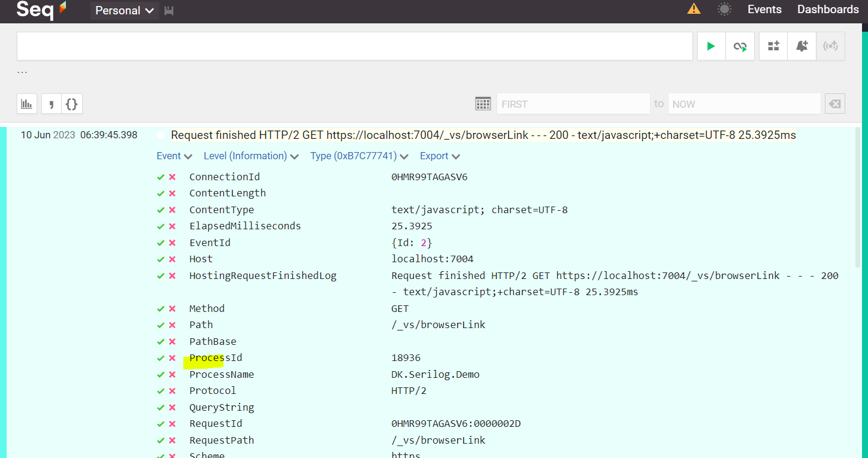This screenshot has width=868, height=458.
Task: Click the save workspace disk icon
Action: (169, 11)
